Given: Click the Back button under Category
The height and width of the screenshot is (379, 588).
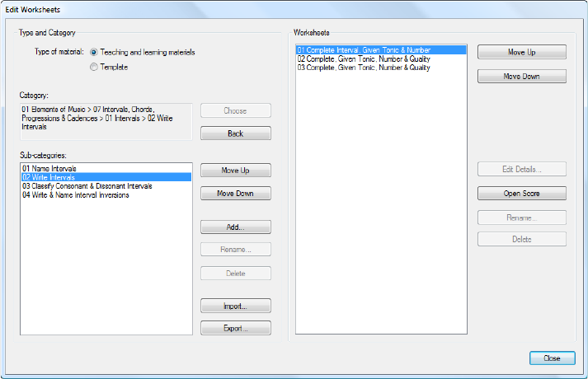Looking at the screenshot, I should pos(236,133).
